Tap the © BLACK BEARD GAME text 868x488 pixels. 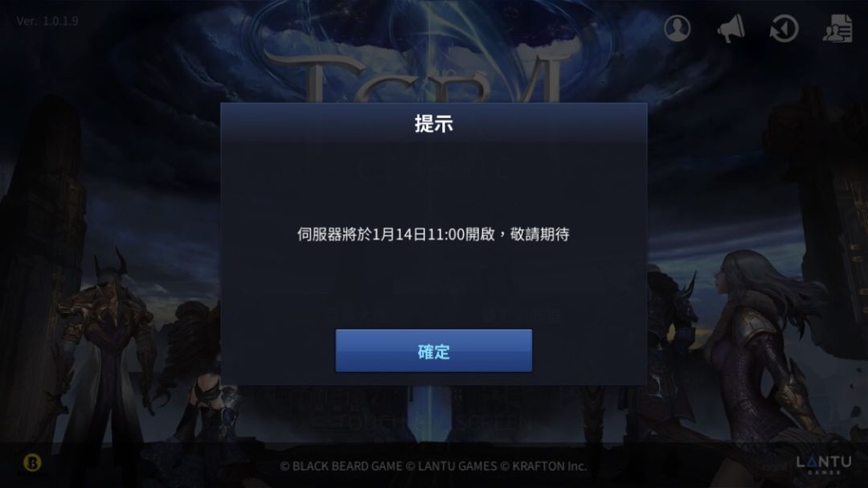(x=341, y=466)
